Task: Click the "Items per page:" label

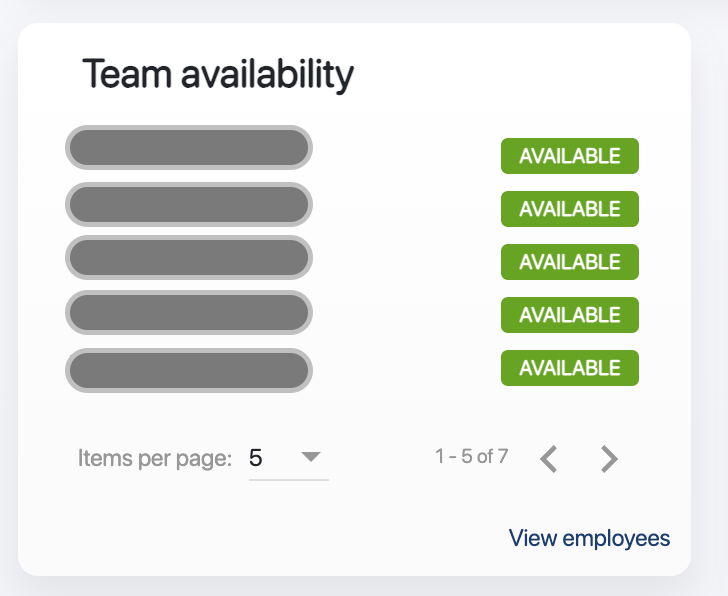Action: click(155, 459)
